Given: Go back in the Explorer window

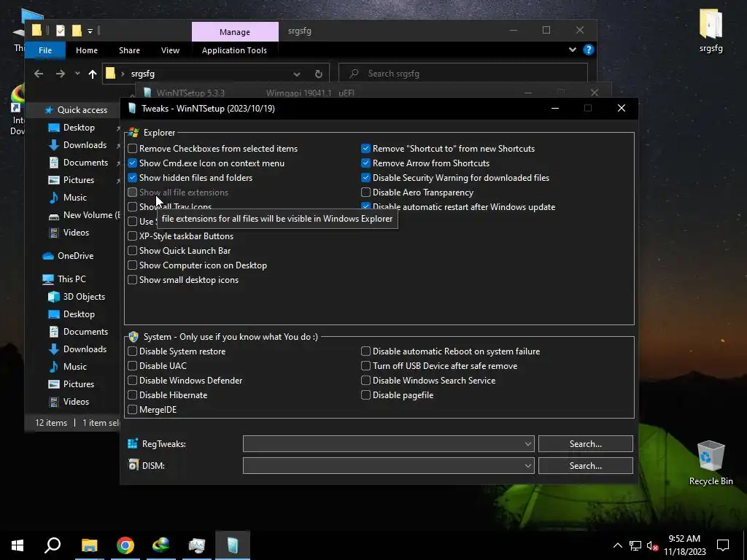Looking at the screenshot, I should [x=39, y=74].
